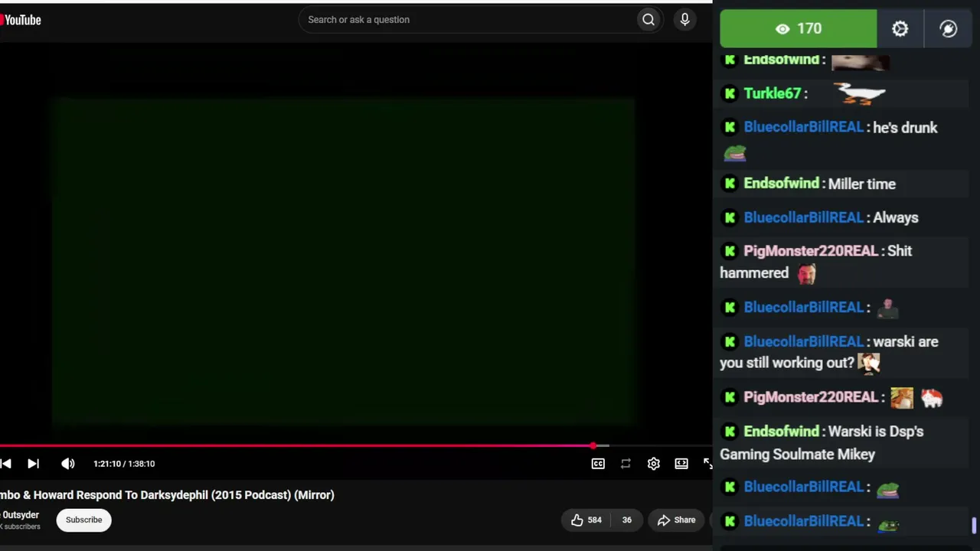Click the red-and-white emote in PigMonster220REAL's message
Image resolution: width=980 pixels, height=551 pixels.
932,397
